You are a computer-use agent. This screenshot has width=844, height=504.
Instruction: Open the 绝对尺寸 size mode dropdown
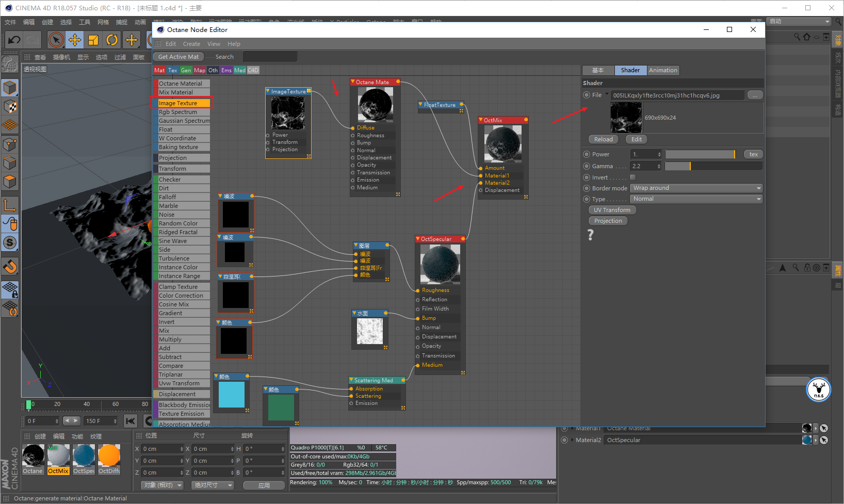coord(213,485)
